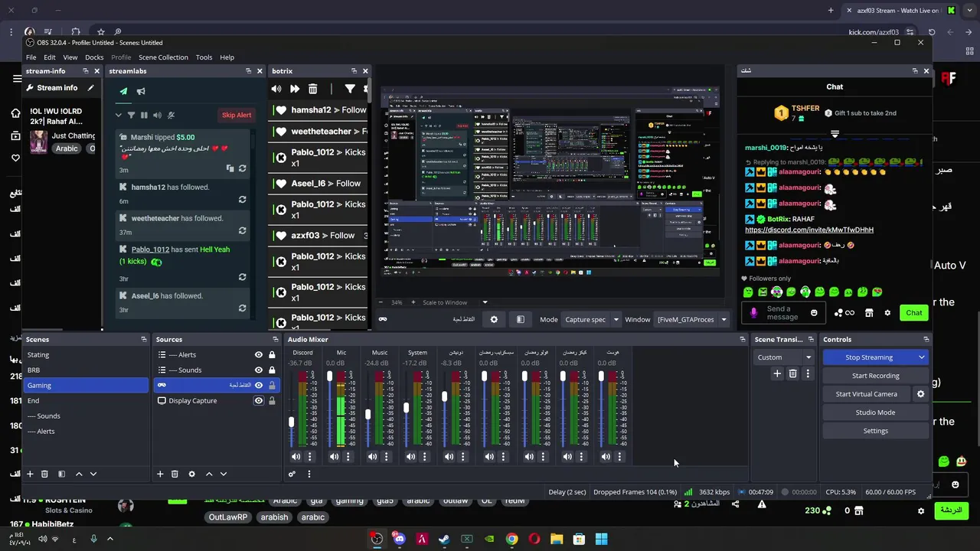This screenshot has width=980, height=551.
Task: Click botrix skip-forward alert icon
Action: 294,90
